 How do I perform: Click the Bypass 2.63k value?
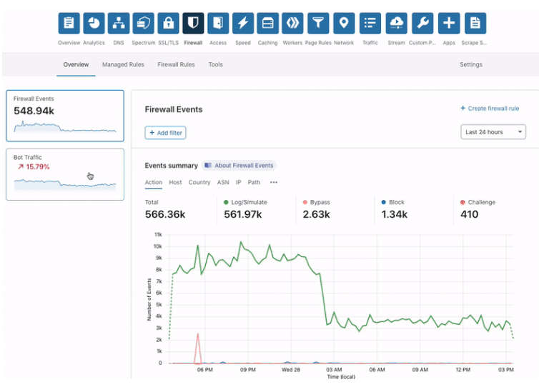(x=316, y=214)
